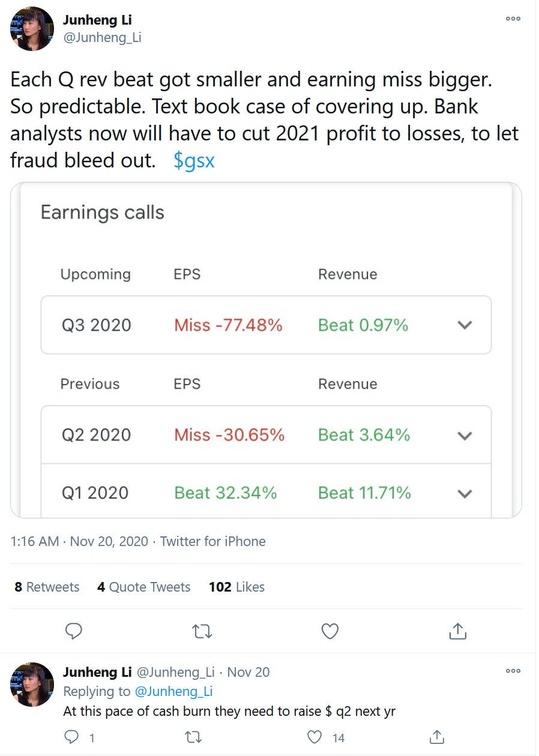Expand the Q2 2020 earnings row

coord(465,435)
